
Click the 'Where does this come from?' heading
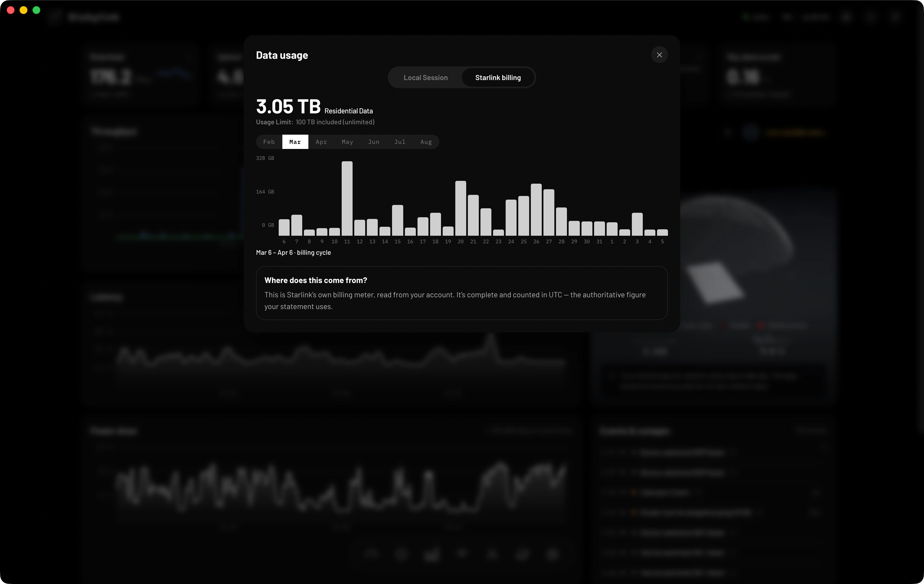315,280
